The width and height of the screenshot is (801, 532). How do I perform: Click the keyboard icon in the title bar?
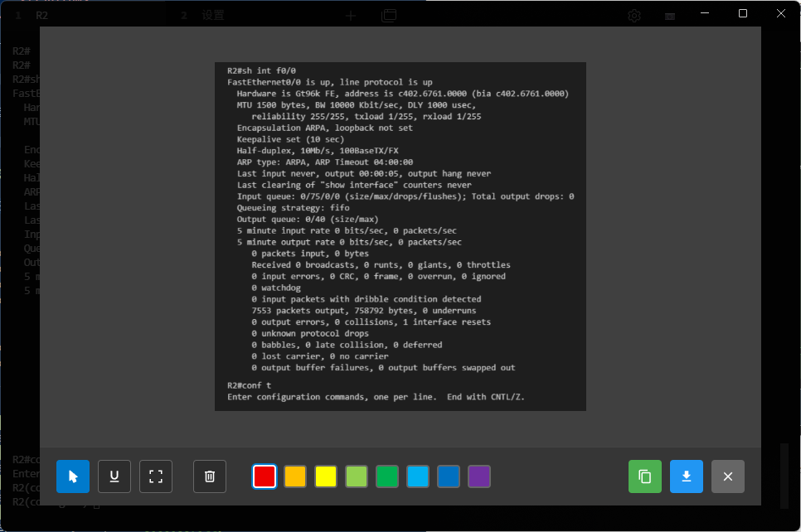tap(670, 16)
